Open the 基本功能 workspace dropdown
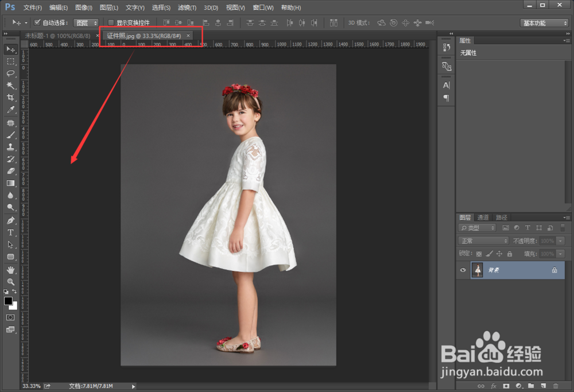 544,23
